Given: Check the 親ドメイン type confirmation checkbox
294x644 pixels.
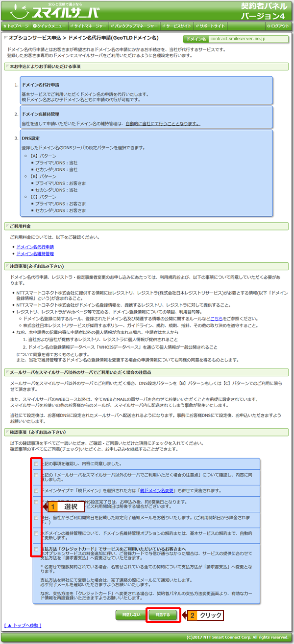Looking at the screenshot, I should coord(36,490).
